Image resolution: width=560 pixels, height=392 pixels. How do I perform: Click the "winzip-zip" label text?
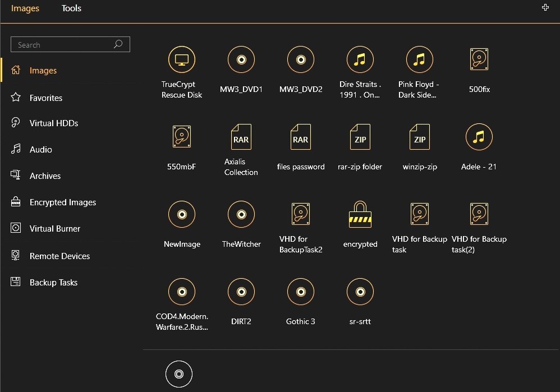(420, 167)
